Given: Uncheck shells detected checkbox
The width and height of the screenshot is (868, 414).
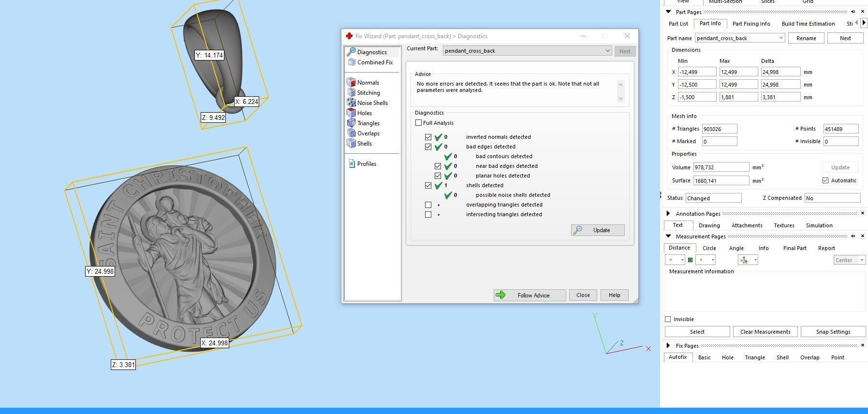Looking at the screenshot, I should pyautogui.click(x=428, y=186).
